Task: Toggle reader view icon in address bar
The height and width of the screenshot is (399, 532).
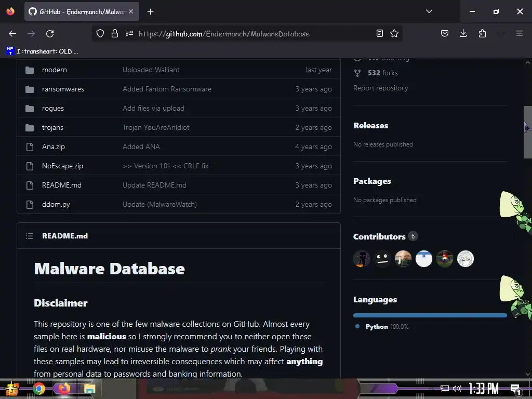Action: [380, 33]
